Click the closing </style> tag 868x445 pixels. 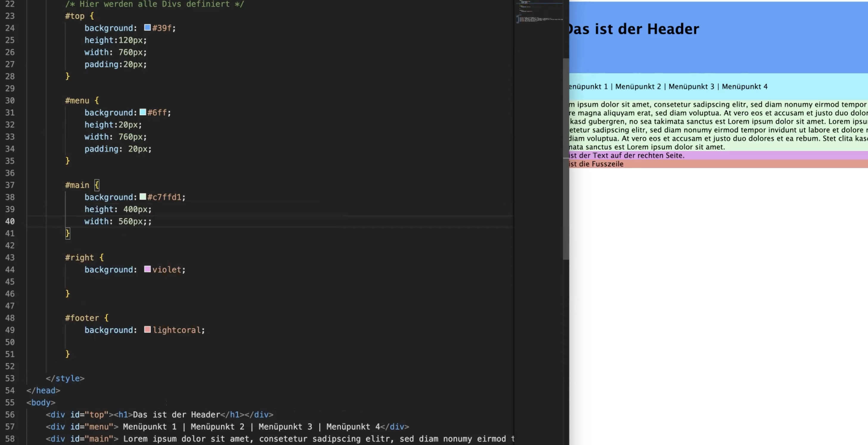[65, 378]
